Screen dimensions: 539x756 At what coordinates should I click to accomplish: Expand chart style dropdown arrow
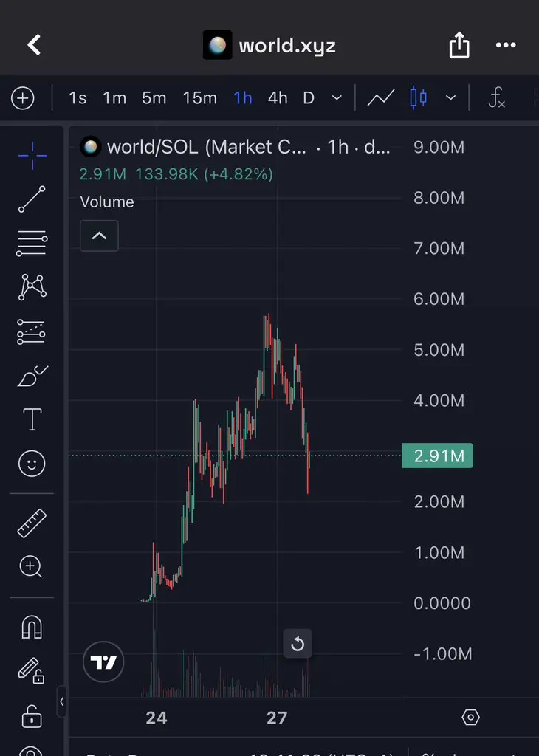pos(451,98)
